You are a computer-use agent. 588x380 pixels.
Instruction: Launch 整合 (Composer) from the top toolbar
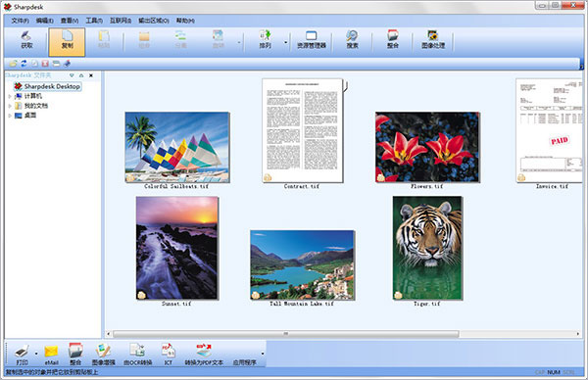[393, 40]
